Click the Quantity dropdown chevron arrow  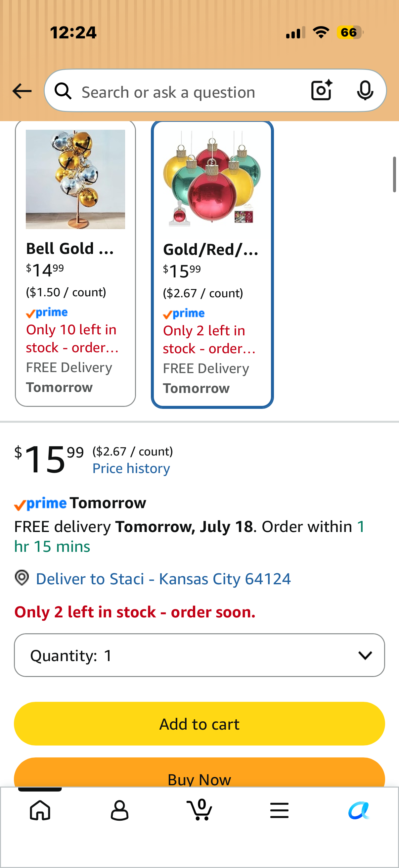[x=365, y=655]
